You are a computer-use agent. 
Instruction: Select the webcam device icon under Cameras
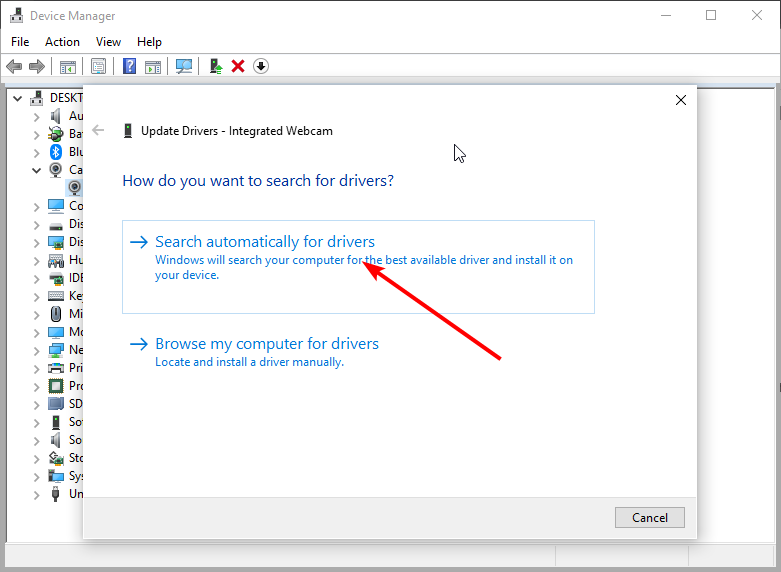pos(75,188)
